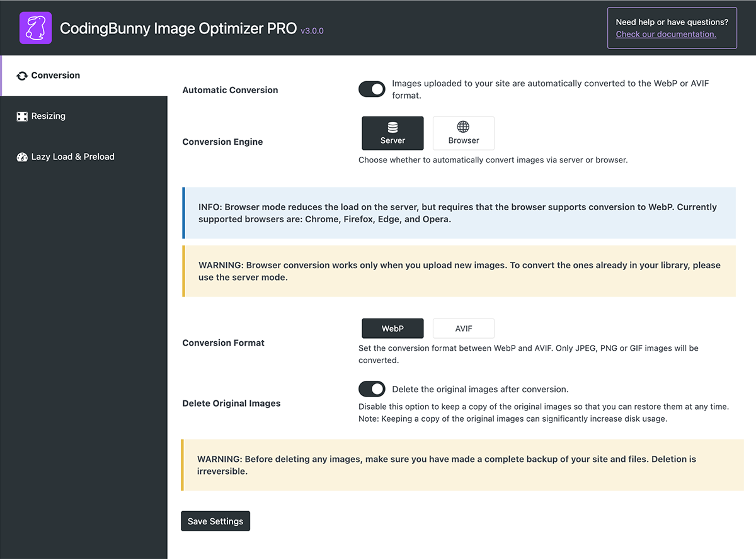The width and height of the screenshot is (756, 559).
Task: Click the Conversion sync arrows icon
Action: click(x=22, y=76)
